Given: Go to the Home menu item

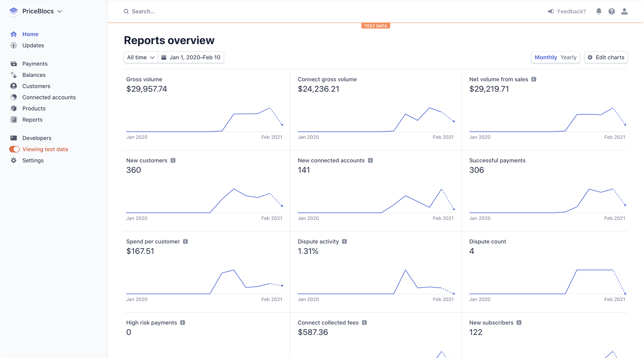Looking at the screenshot, I should (x=30, y=34).
